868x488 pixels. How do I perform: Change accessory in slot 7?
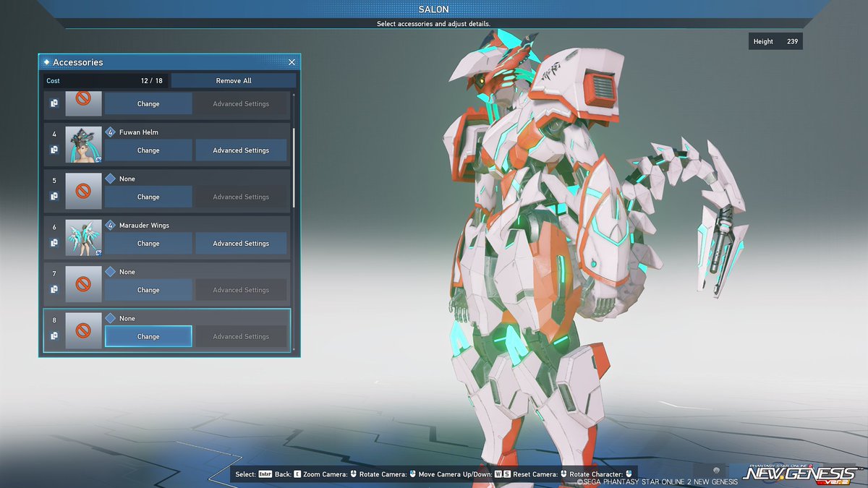148,290
